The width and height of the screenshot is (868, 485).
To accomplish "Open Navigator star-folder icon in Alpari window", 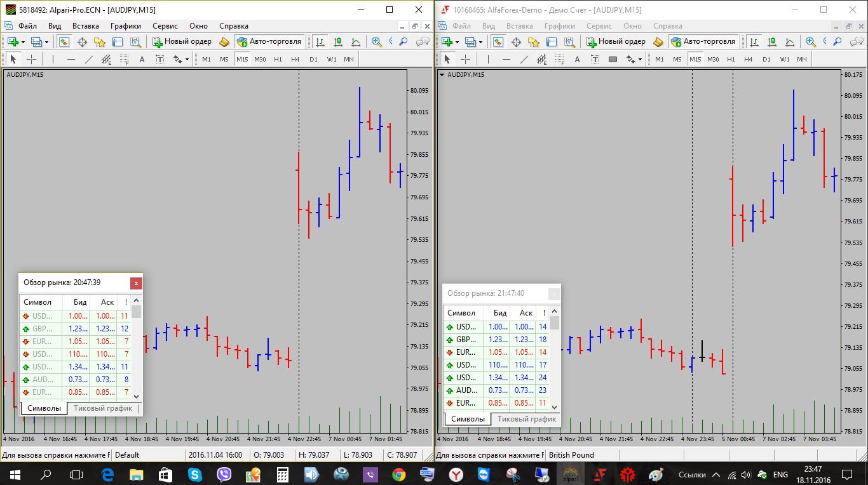I will [100, 41].
